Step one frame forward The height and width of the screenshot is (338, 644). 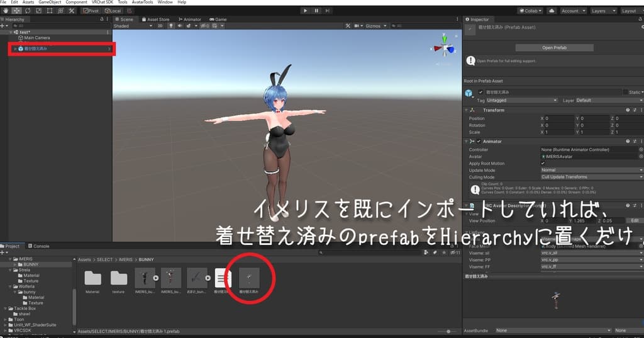(x=327, y=11)
